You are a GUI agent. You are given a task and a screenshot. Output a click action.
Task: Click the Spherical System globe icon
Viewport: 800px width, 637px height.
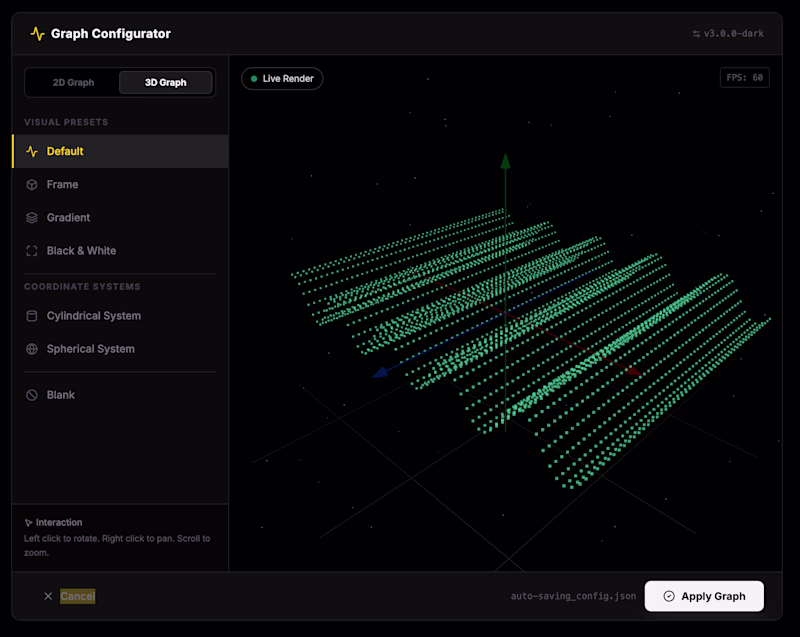click(x=32, y=349)
